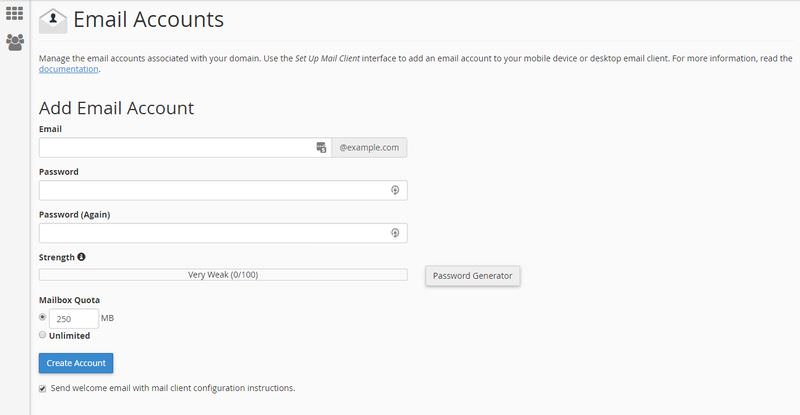Click the @example.com domain addon

[369, 148]
